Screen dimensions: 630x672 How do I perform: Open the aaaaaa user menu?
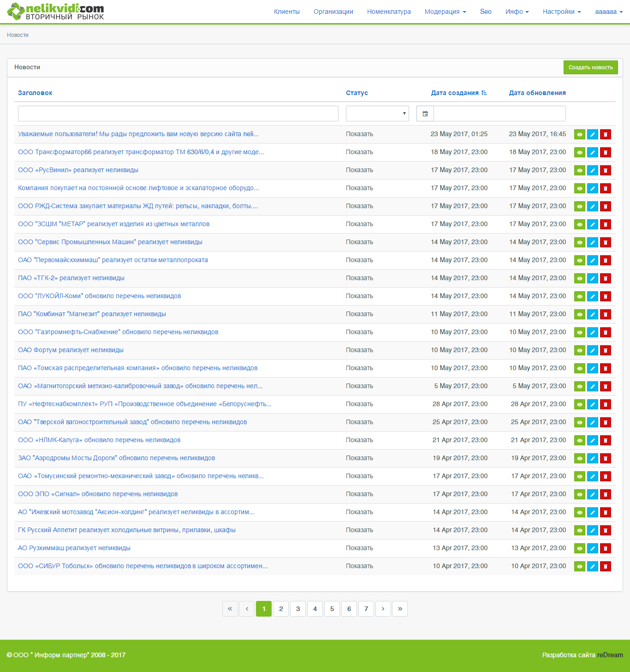click(x=609, y=12)
